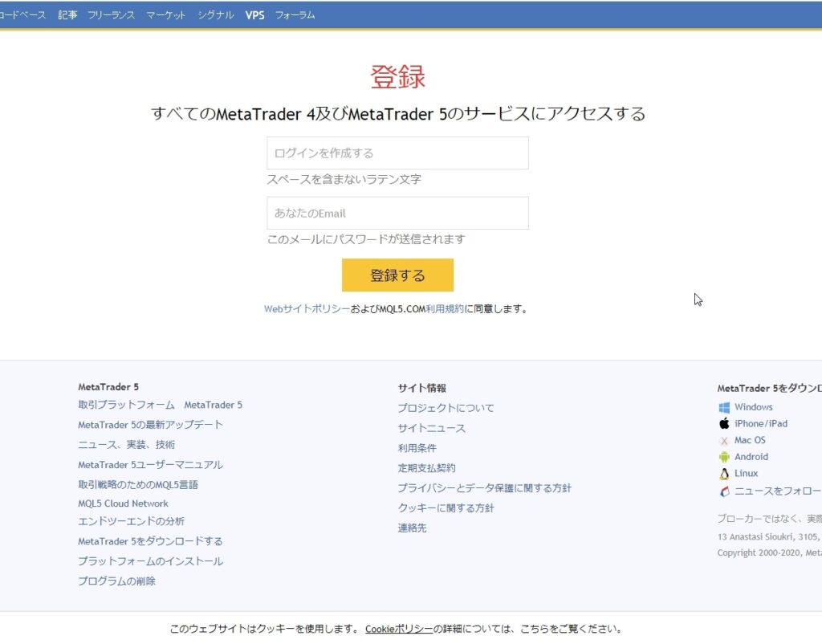Select VPS in the navigation bar
The image size is (822, 644).
pos(254,15)
